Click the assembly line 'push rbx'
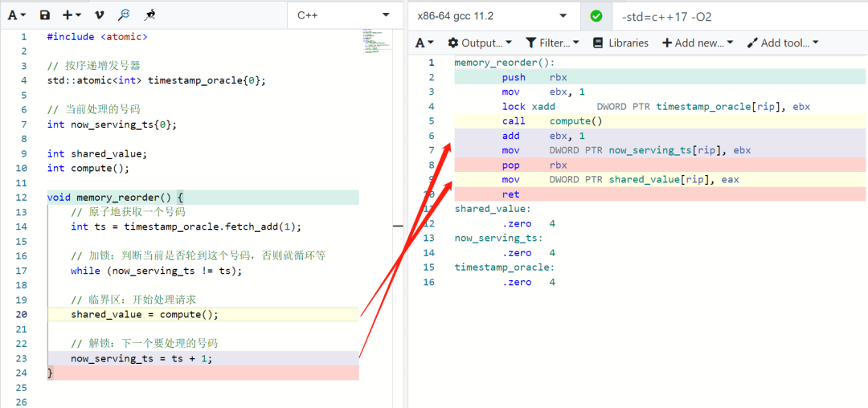Image resolution: width=868 pixels, height=408 pixels. tap(534, 77)
